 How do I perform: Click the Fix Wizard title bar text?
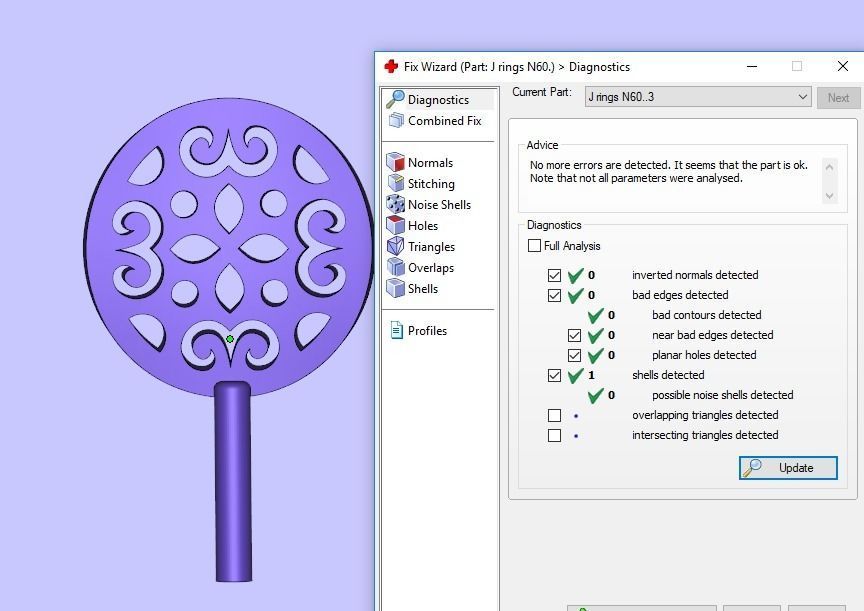tap(516, 67)
